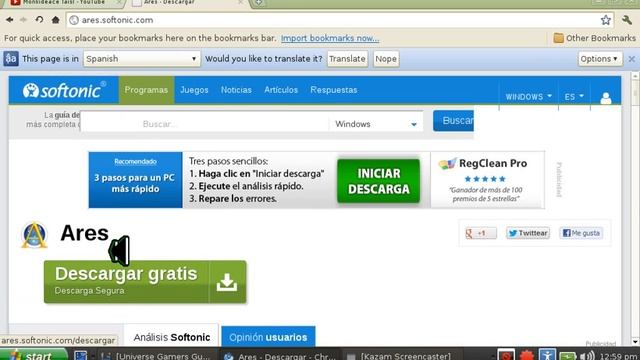Viewport: 640px width, 360px height.
Task: Click the volume speaker tray icon
Action: click(x=587, y=356)
